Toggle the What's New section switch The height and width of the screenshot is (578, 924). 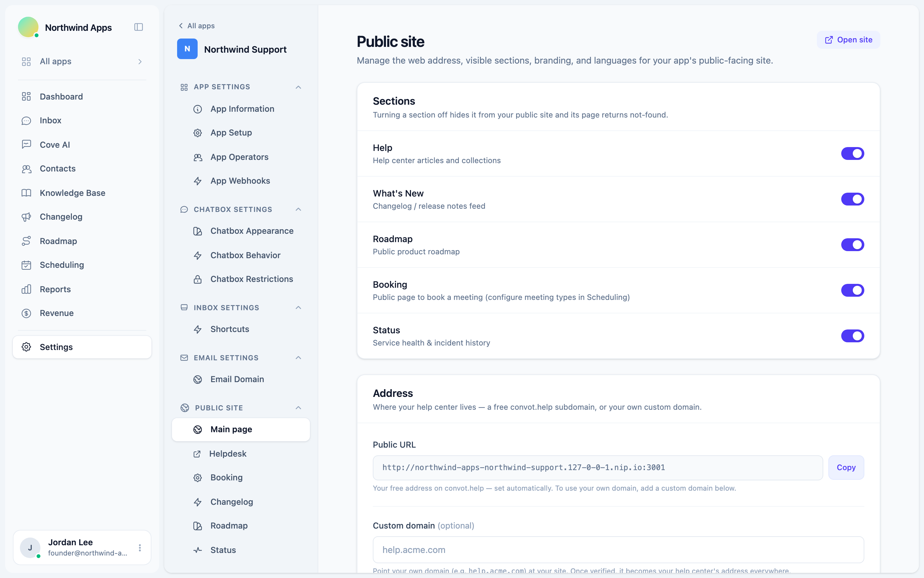tap(852, 199)
